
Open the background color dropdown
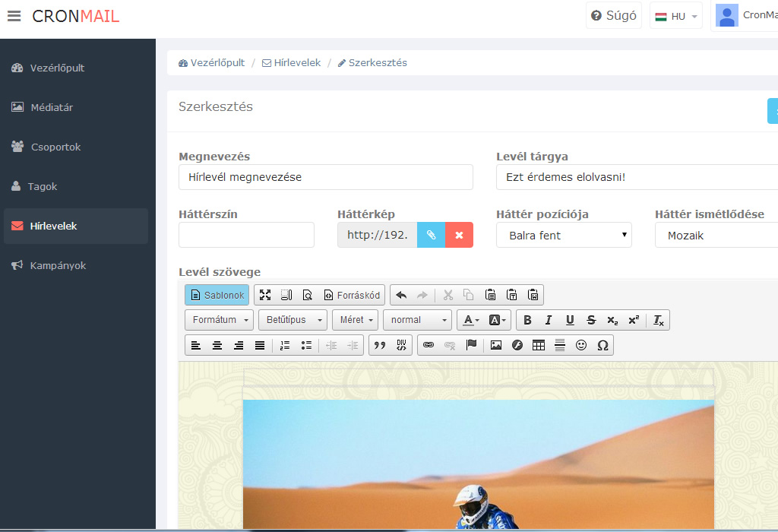click(x=497, y=320)
